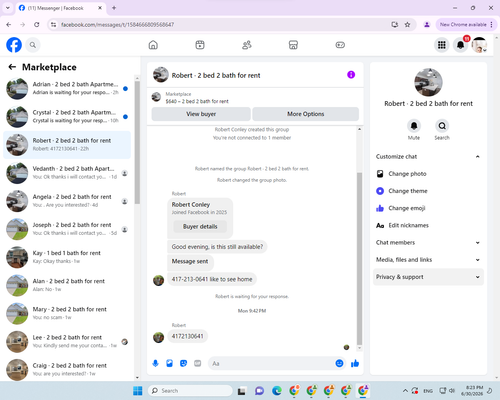500x400 pixels.
Task: Open the apps grid menu
Action: point(442,45)
